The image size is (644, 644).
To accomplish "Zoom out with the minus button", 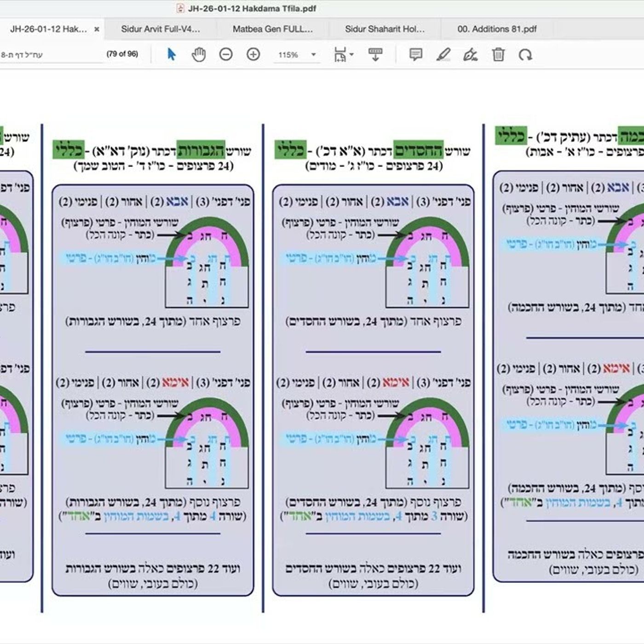I will 226,54.
